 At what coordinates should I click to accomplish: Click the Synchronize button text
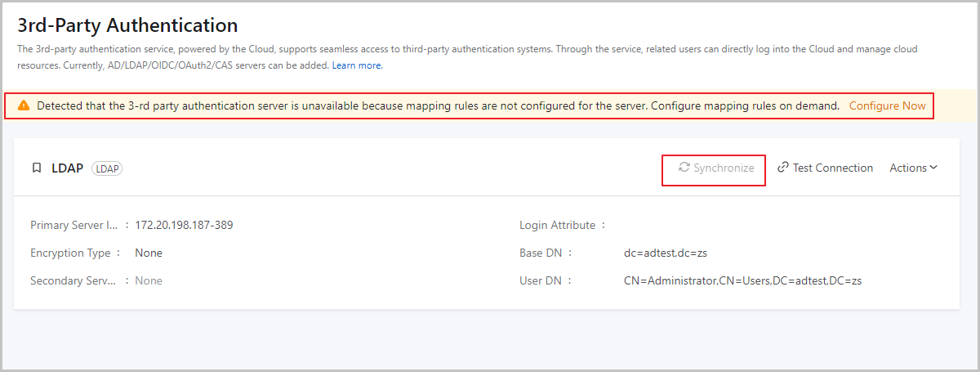(724, 168)
